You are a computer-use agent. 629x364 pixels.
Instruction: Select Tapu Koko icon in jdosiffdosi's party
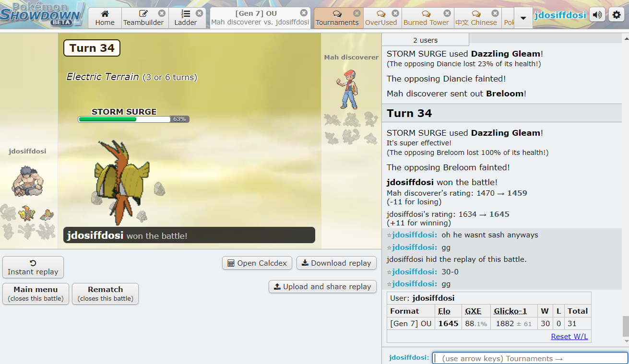(x=26, y=213)
